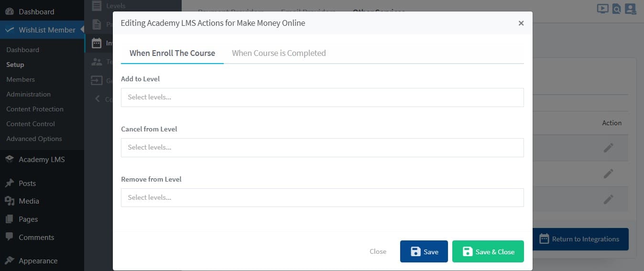The image size is (644, 271).
Task: Click the Cancel from Level label
Action: pyautogui.click(x=149, y=129)
